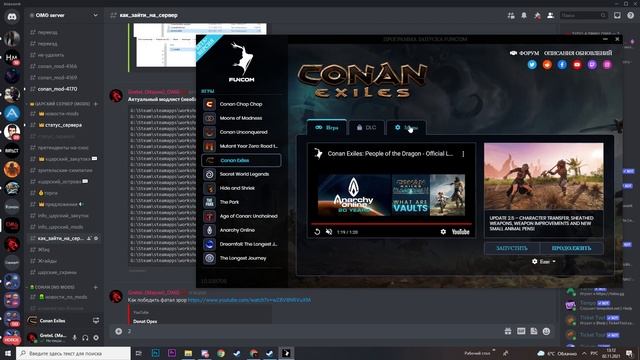
Task: Open Discord gift icon
Action: click(508, 331)
